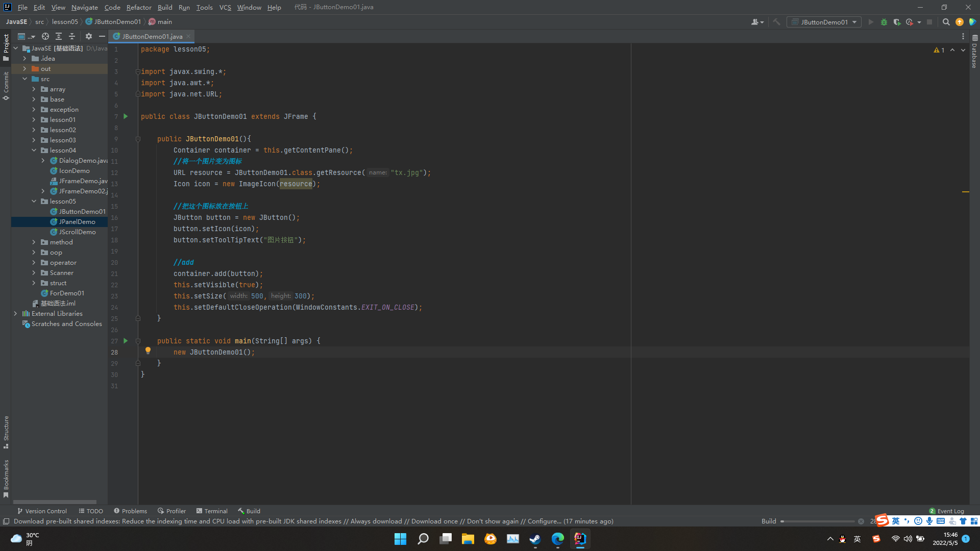Click Collapse All icon in Project panel
Screen dimensions: 980x551
pyautogui.click(x=72, y=36)
